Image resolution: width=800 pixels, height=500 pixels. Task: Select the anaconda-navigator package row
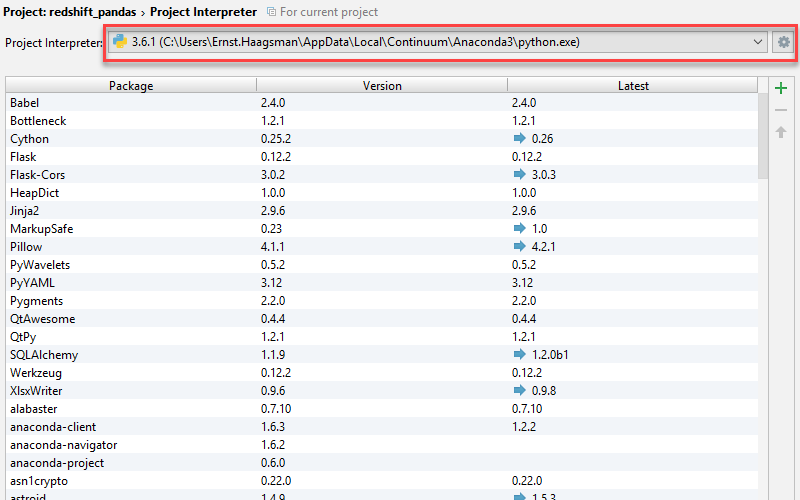[x=382, y=444]
